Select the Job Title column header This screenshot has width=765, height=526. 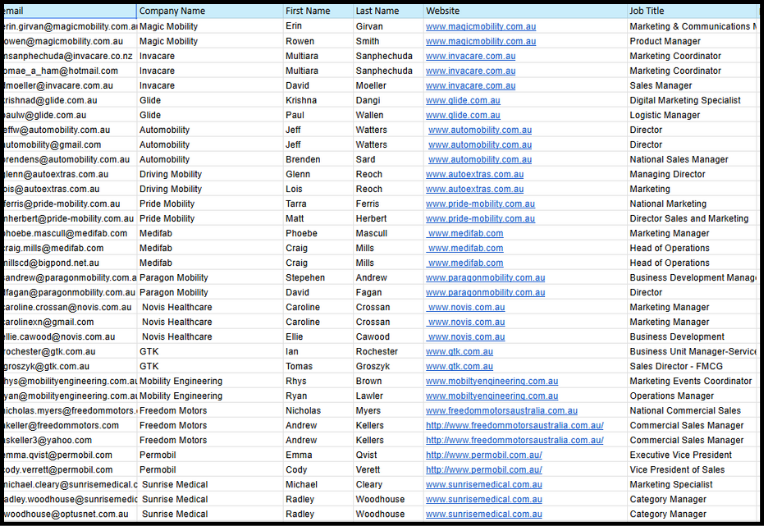(x=693, y=11)
